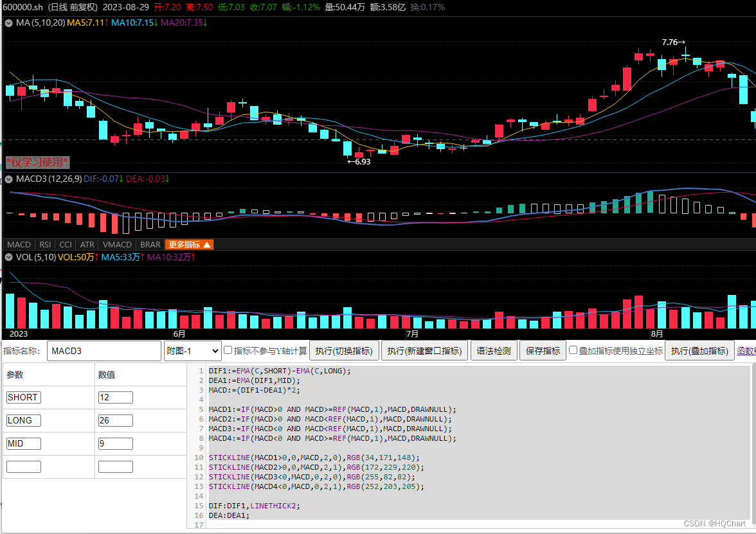Click 保存指标 save button

(543, 351)
